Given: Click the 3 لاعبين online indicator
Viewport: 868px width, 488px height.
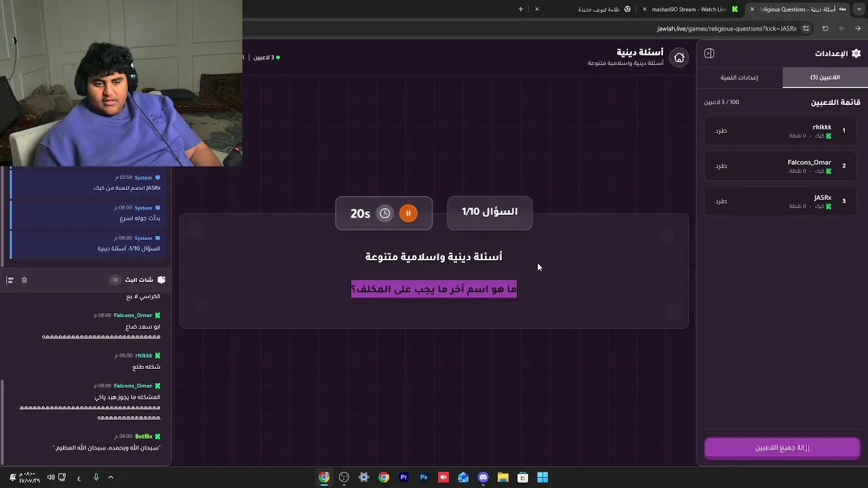Looking at the screenshot, I should pyautogui.click(x=267, y=58).
